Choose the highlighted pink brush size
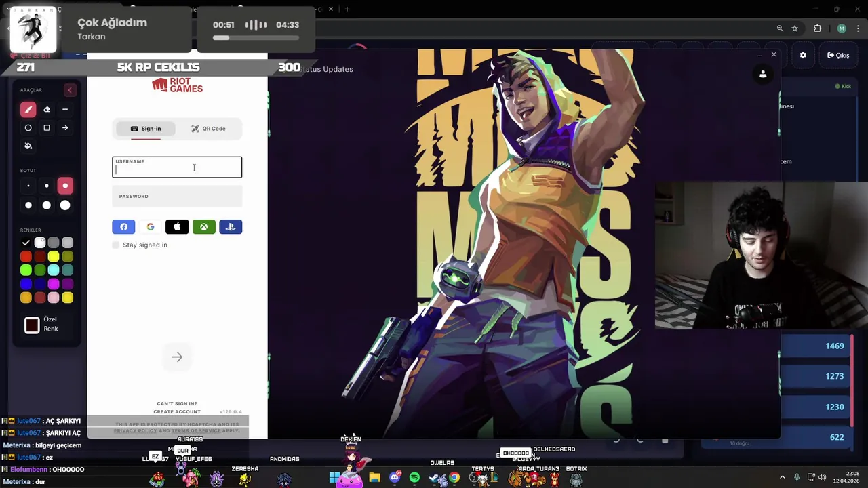The image size is (868, 488). pos(65,186)
